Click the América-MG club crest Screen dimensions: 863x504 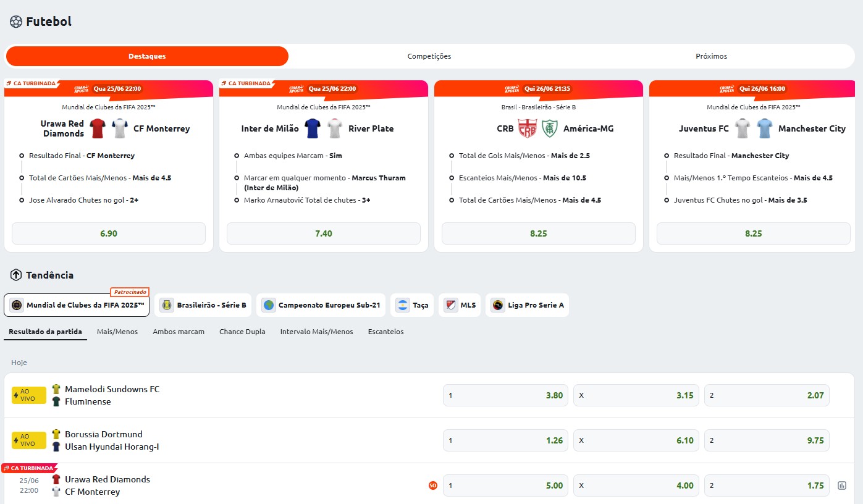550,128
